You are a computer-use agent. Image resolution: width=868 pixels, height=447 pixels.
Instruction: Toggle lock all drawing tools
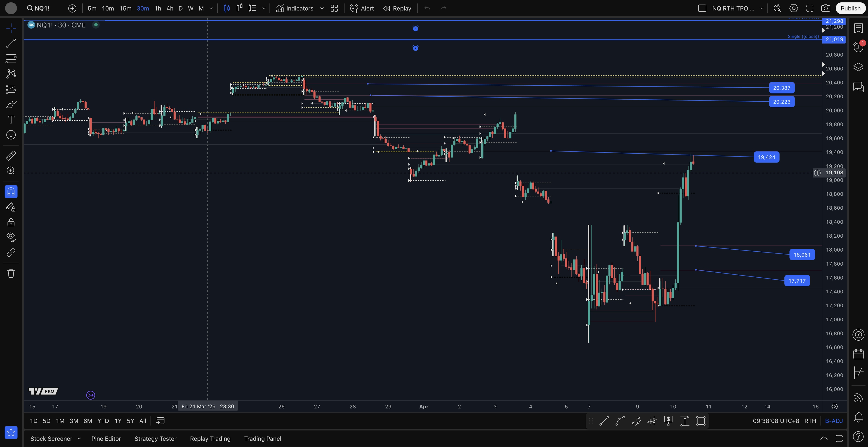(x=11, y=222)
